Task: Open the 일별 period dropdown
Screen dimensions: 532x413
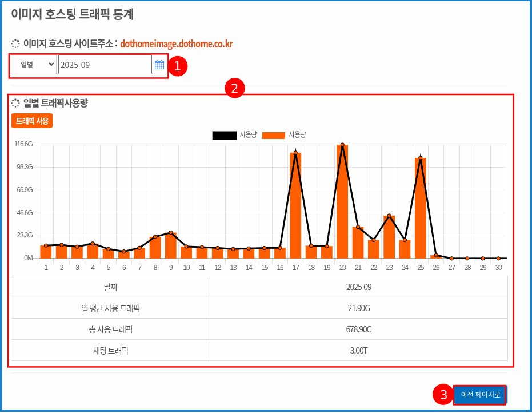Action: pos(33,64)
